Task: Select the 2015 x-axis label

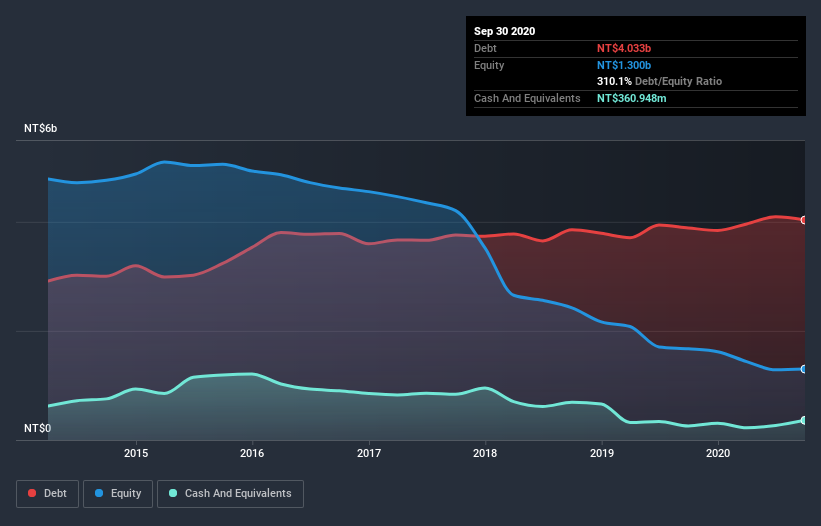Action: point(136,453)
